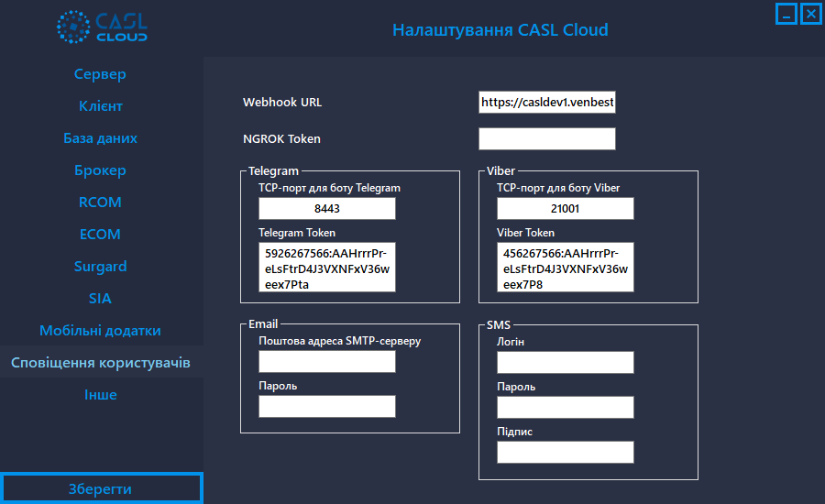Focus the Webhook URL input field
The image size is (825, 504).
coord(547,102)
